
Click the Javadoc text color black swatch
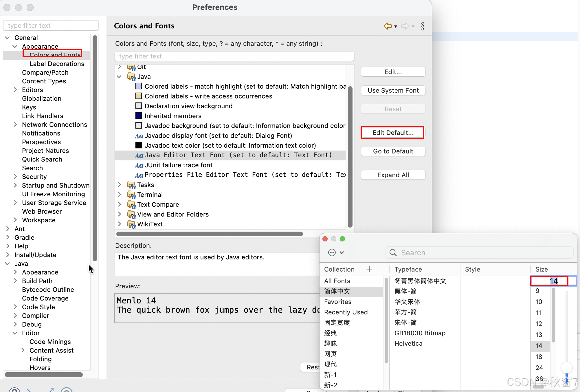click(x=139, y=145)
